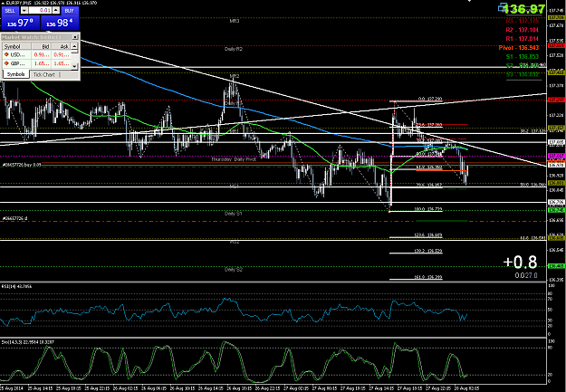Screen dimensions: 566x392
Task: Click the 0.01 lot volume field
Action: (x=40, y=11)
